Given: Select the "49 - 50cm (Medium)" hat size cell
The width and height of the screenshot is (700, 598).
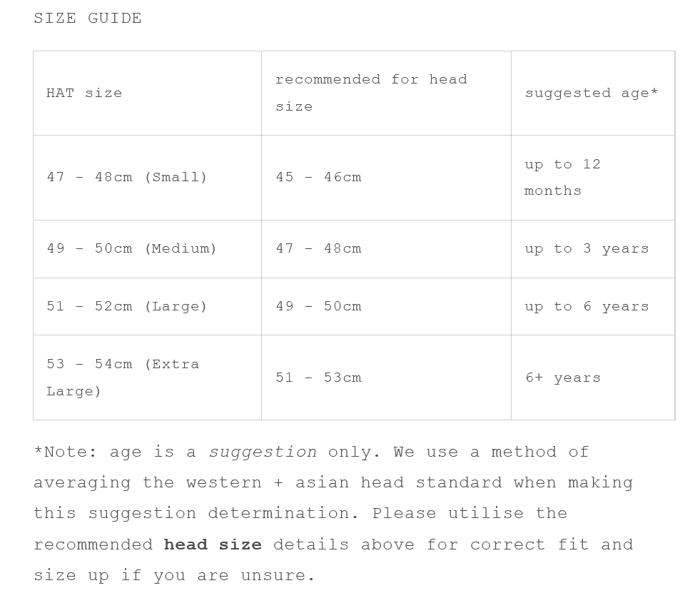Looking at the screenshot, I should (x=131, y=248).
